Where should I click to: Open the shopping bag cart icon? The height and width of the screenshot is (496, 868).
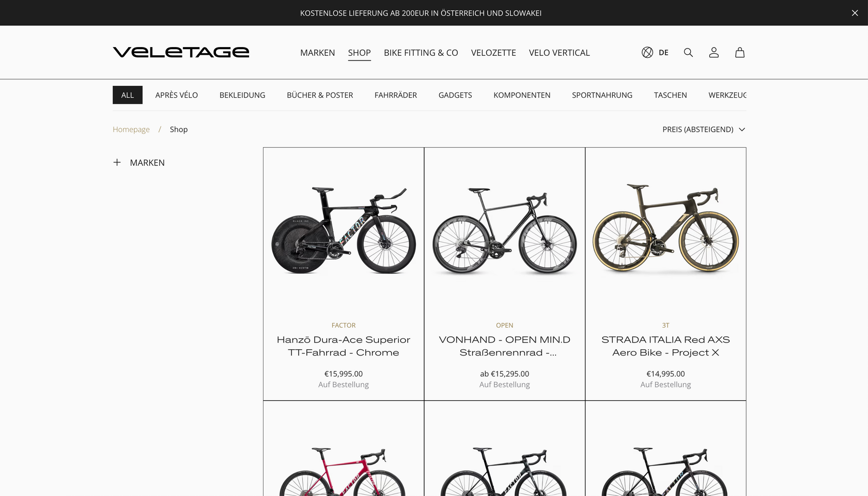coord(740,52)
